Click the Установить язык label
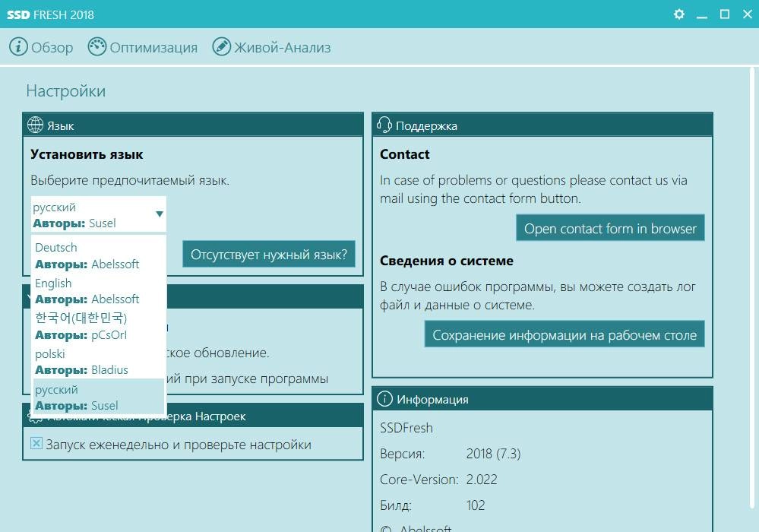The height and width of the screenshot is (532, 759). (x=87, y=154)
